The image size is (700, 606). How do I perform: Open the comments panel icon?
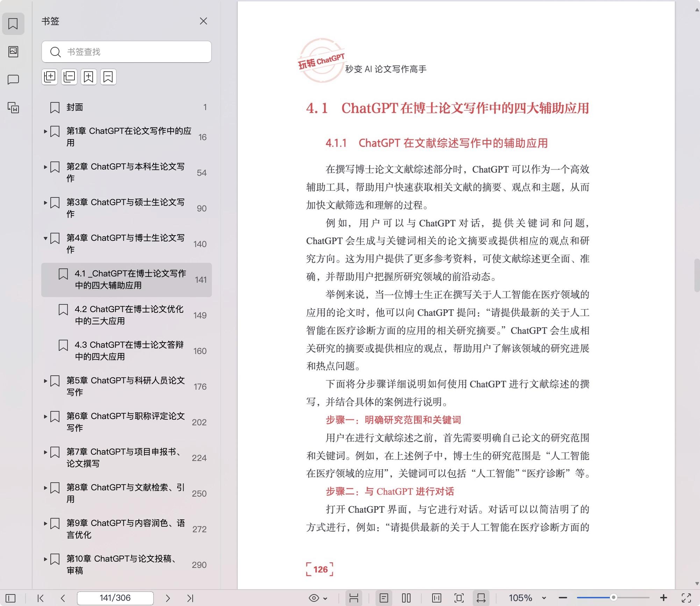(x=13, y=80)
